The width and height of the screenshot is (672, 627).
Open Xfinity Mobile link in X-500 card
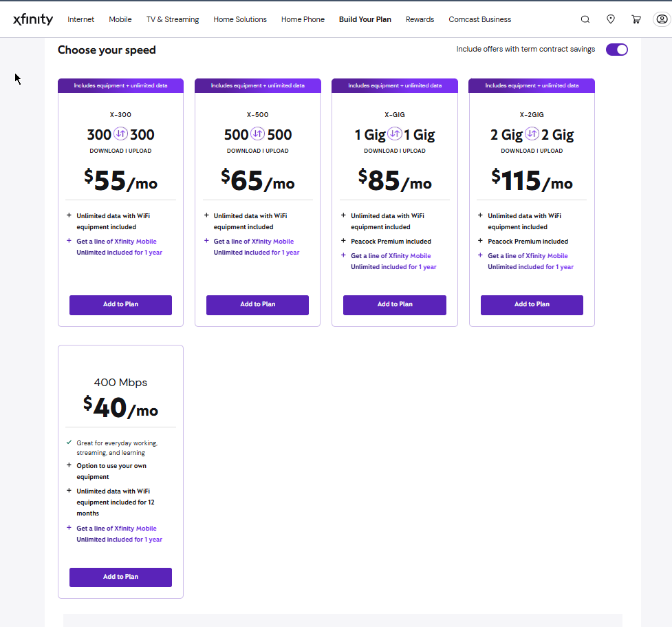tap(257, 247)
